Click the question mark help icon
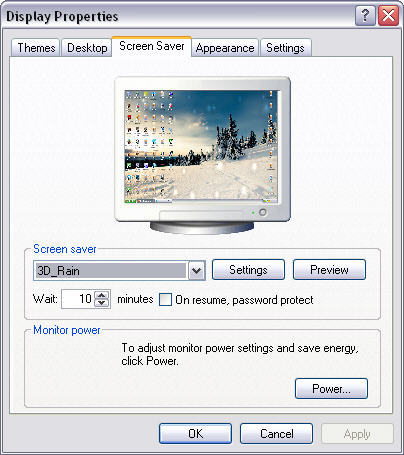This screenshot has height=455, width=404. tap(365, 16)
